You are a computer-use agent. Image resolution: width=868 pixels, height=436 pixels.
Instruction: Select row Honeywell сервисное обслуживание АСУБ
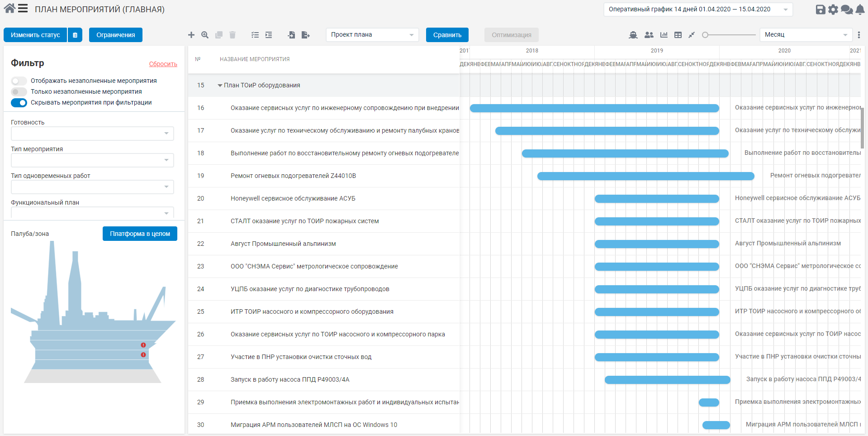pyautogui.click(x=324, y=199)
